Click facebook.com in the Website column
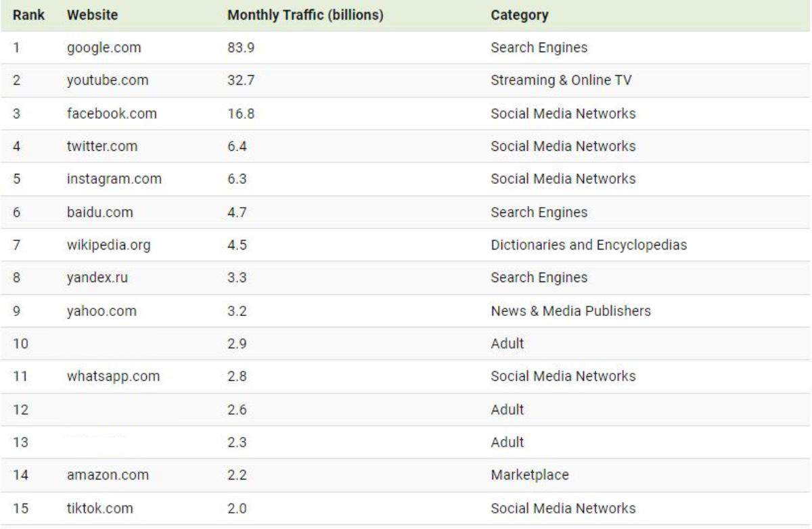This screenshot has height=529, width=812. (112, 114)
